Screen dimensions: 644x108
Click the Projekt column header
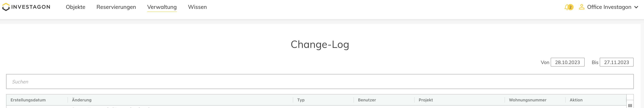coord(425,100)
